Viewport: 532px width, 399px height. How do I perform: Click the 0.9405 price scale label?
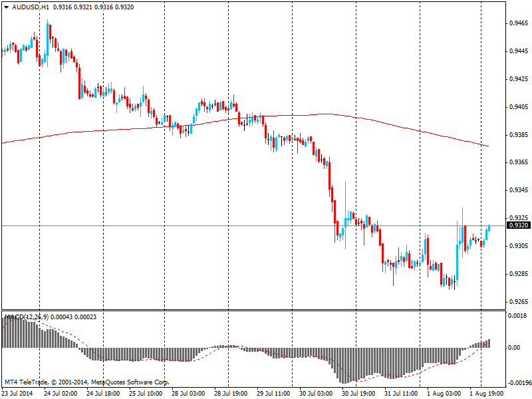click(519, 107)
